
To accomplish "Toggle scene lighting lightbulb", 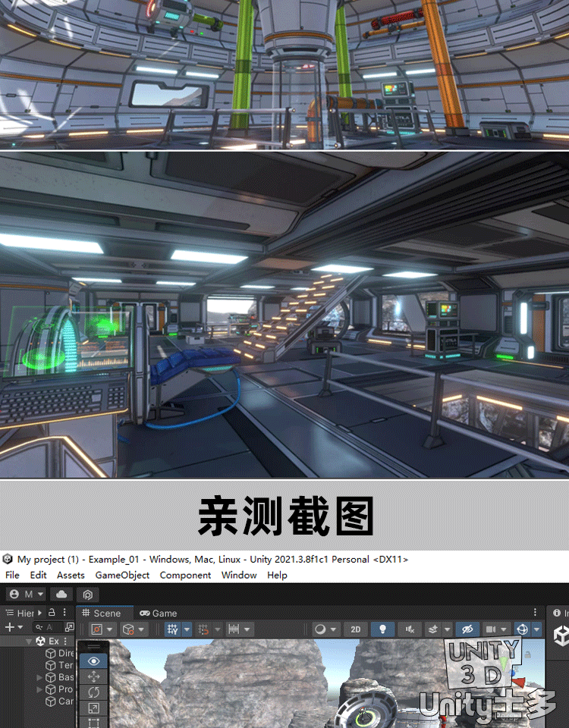I will click(382, 629).
